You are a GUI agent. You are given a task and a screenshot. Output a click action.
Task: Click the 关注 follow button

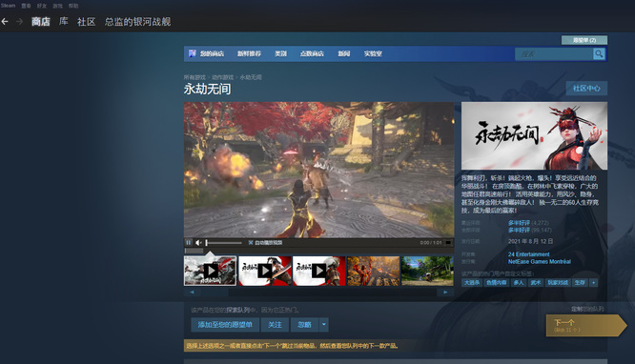(x=275, y=325)
